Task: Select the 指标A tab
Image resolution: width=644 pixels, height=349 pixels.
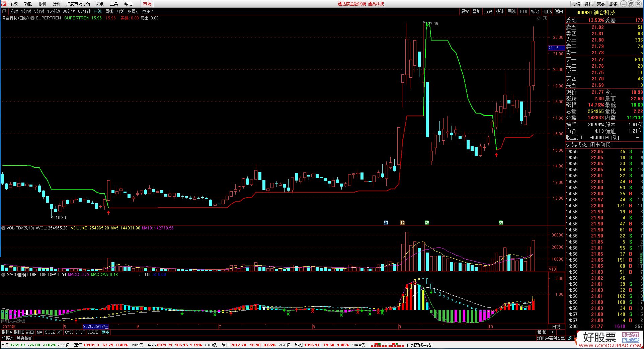Action: [7, 332]
